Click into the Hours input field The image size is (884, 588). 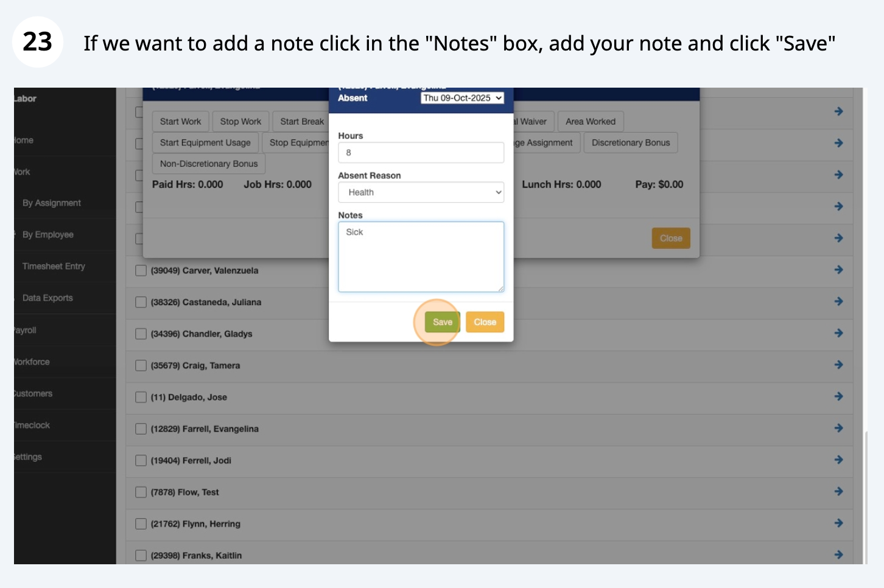(421, 153)
